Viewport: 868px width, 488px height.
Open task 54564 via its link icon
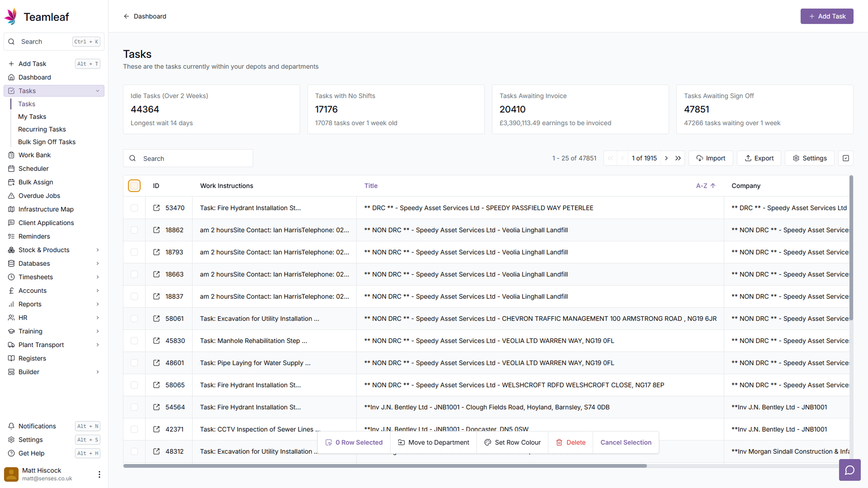coord(156,407)
